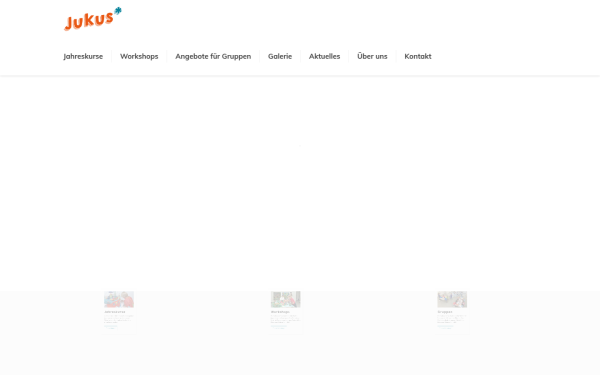Select the Gruppen card heading
600x375 pixels.
(445, 312)
